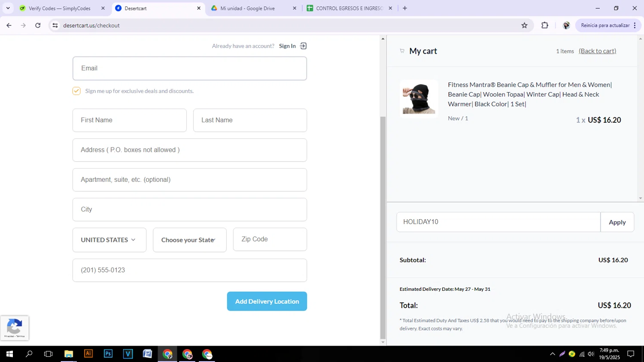This screenshot has width=644, height=362.
Task: Click the Total price US$ 16.20
Action: coord(614,305)
